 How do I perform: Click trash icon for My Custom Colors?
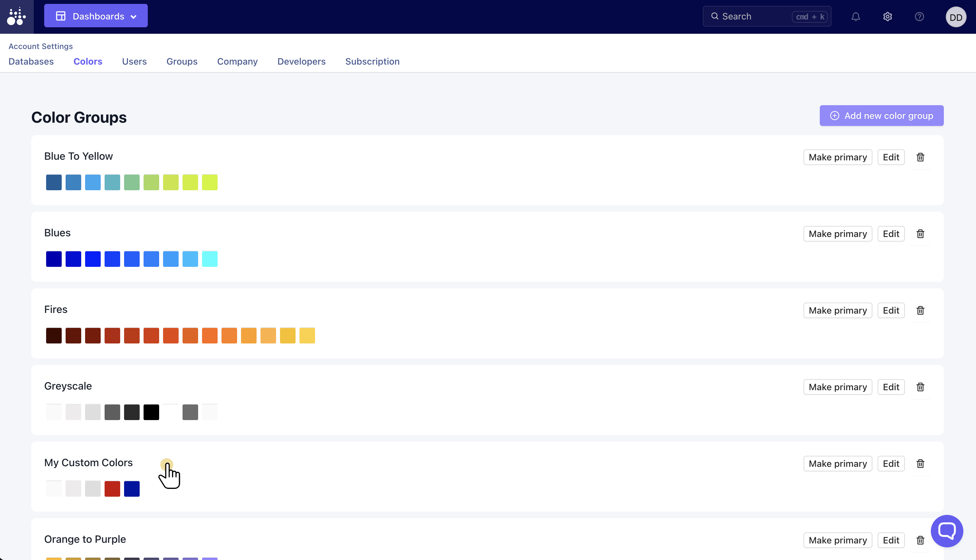[920, 464]
